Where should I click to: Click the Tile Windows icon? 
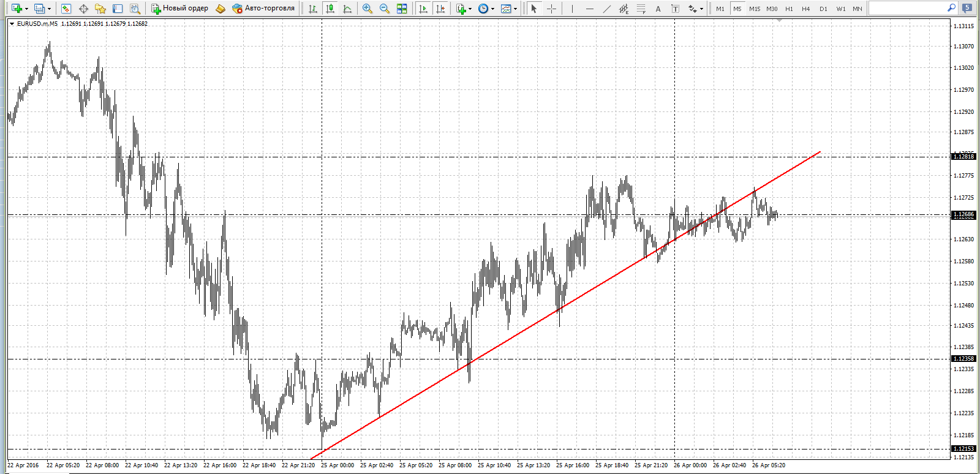click(x=402, y=9)
